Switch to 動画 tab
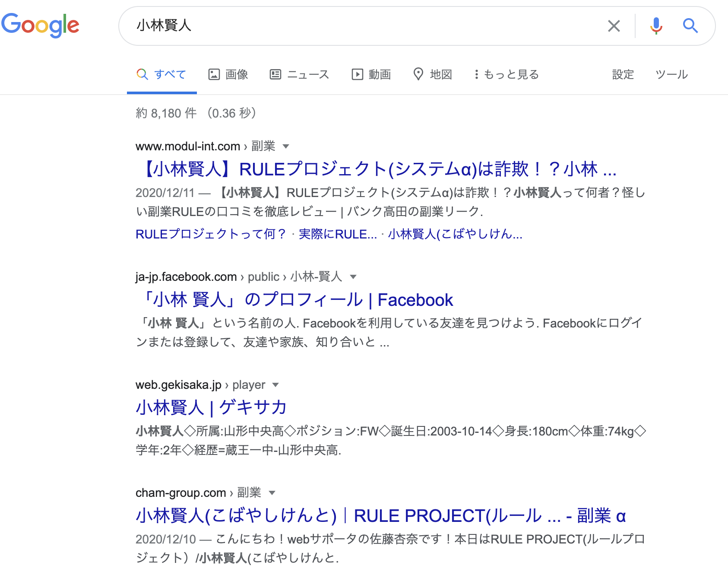 click(371, 74)
